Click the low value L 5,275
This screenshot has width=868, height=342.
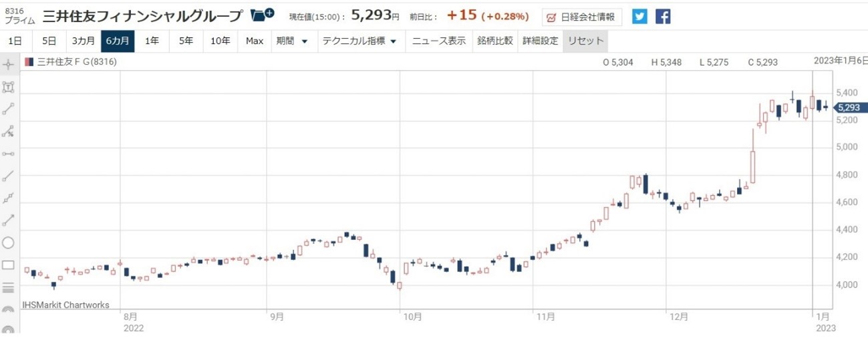click(715, 62)
